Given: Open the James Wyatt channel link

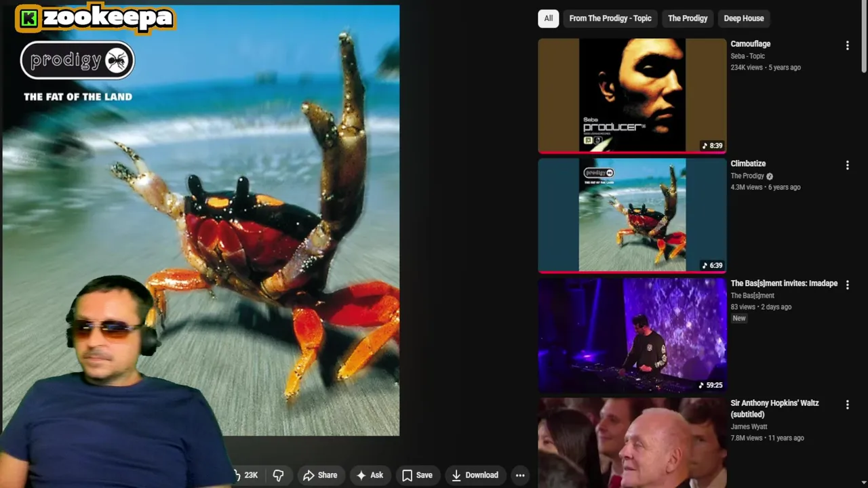Looking at the screenshot, I should point(749,426).
